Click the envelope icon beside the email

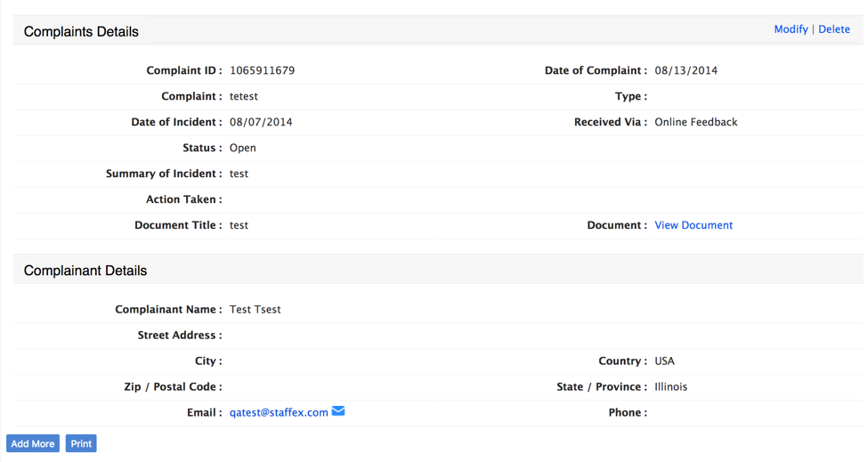338,411
